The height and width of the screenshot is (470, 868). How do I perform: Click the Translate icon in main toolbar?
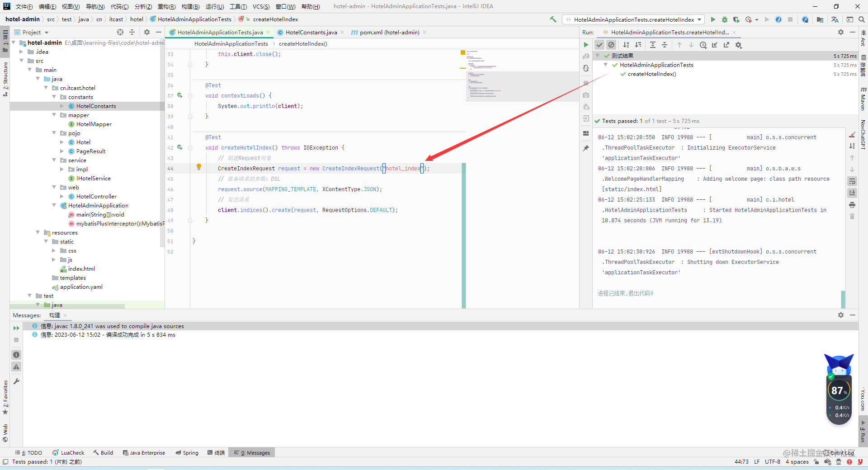[835, 19]
